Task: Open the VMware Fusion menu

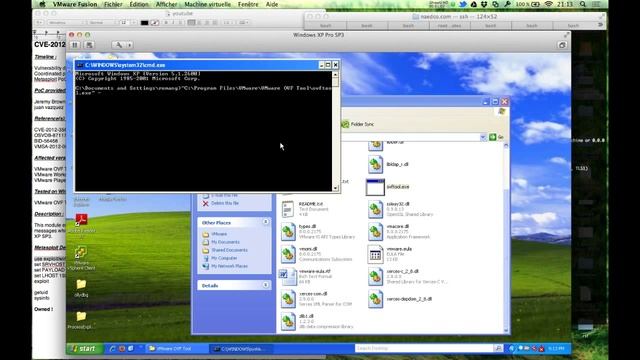Action: click(x=75, y=4)
